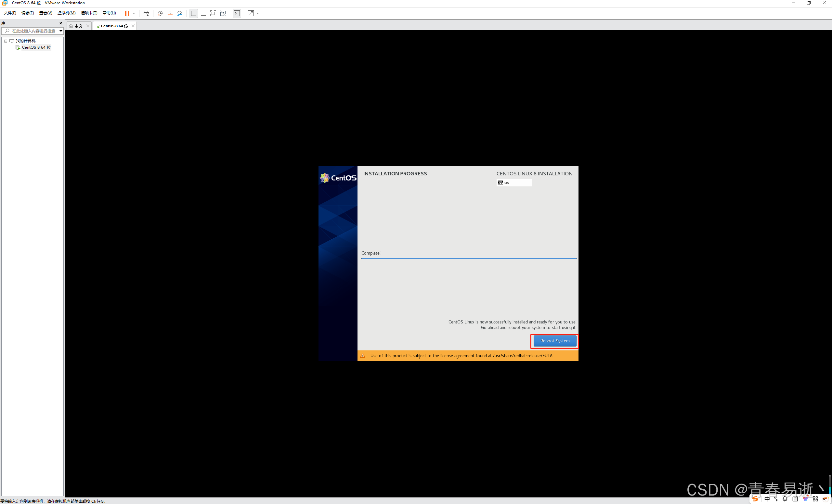The width and height of the screenshot is (832, 504).
Task: Open the display fit dropdown arrow
Action: [x=258, y=14]
